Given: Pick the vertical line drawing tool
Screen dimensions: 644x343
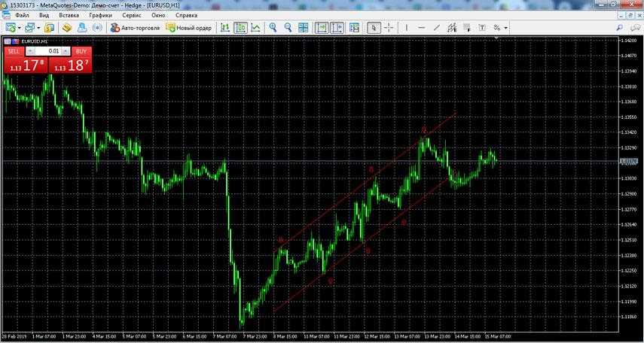Looking at the screenshot, I should [x=406, y=28].
